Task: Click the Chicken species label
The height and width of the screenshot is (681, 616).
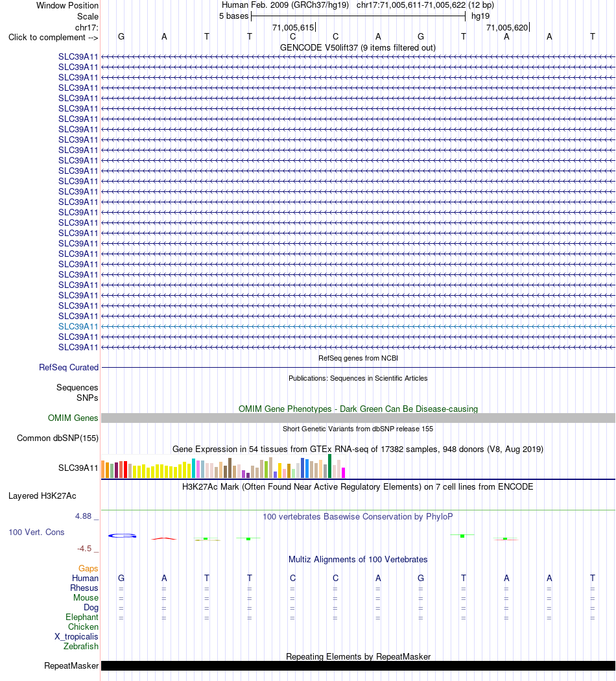Action: point(83,627)
